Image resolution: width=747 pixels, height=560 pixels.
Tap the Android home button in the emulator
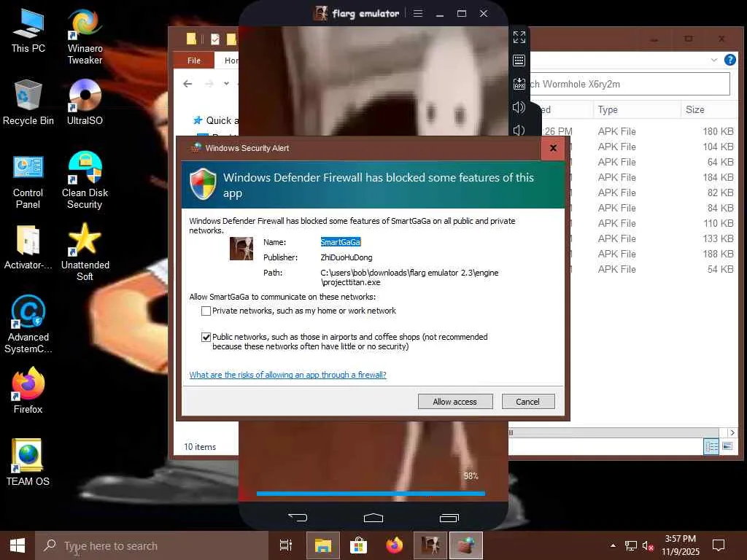373,518
